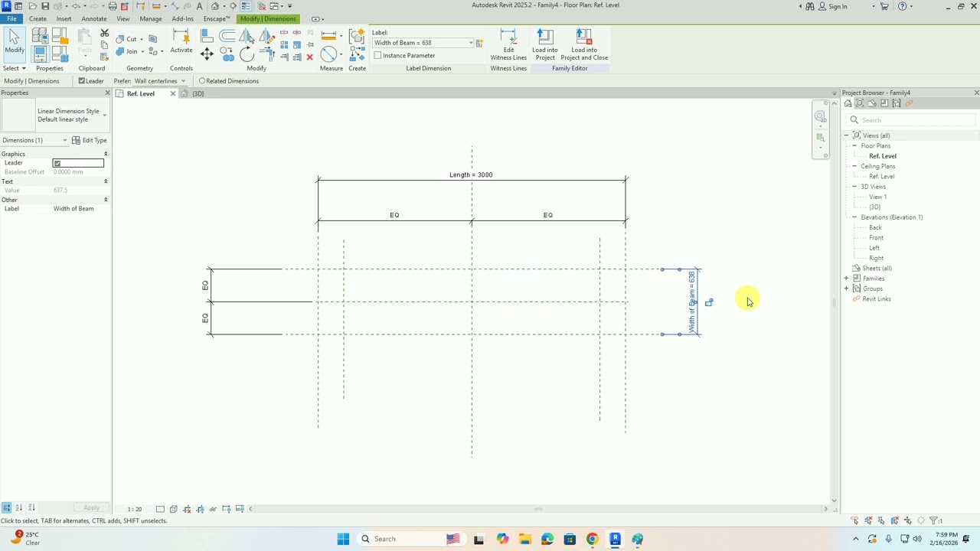
Task: Click Activate Controls icon
Action: [x=181, y=41]
